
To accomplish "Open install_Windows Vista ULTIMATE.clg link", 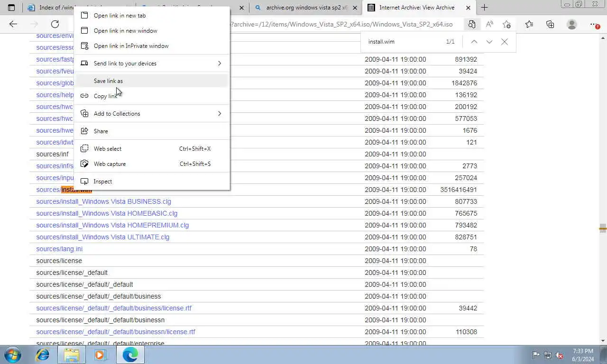I will click(103, 237).
